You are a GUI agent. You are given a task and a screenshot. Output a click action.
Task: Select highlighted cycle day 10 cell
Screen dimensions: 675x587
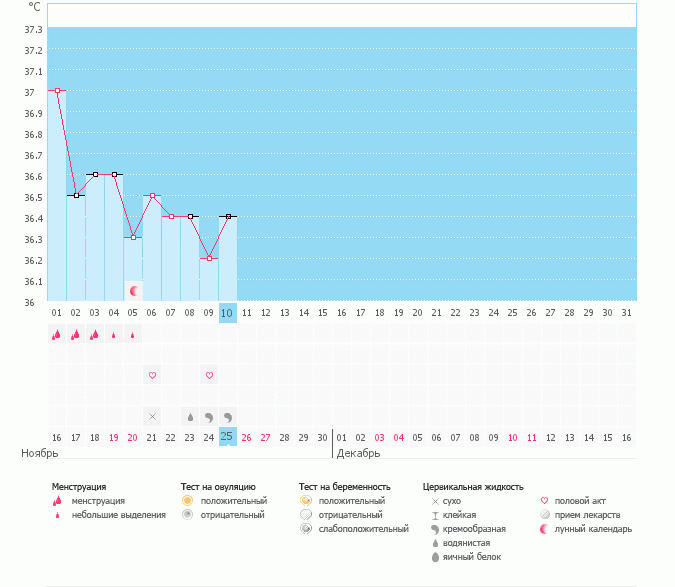click(228, 313)
